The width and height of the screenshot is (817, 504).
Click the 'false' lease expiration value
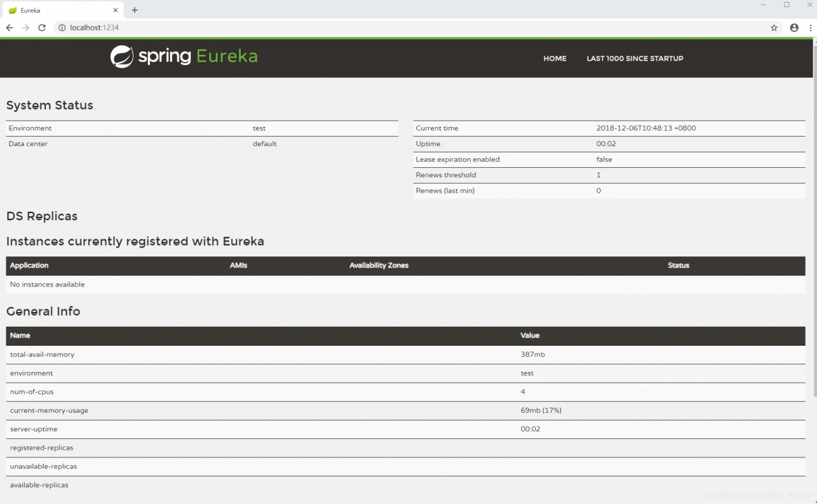tap(604, 159)
